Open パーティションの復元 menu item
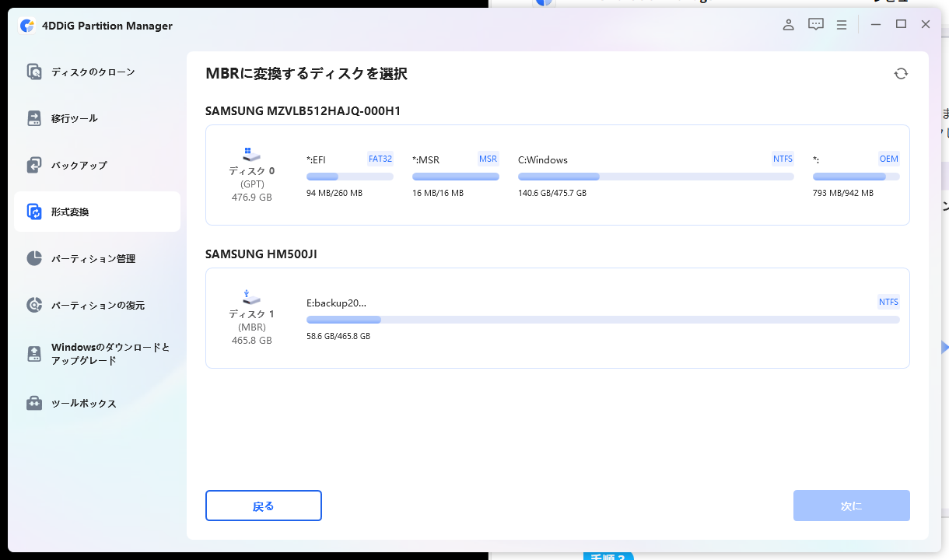 point(97,305)
